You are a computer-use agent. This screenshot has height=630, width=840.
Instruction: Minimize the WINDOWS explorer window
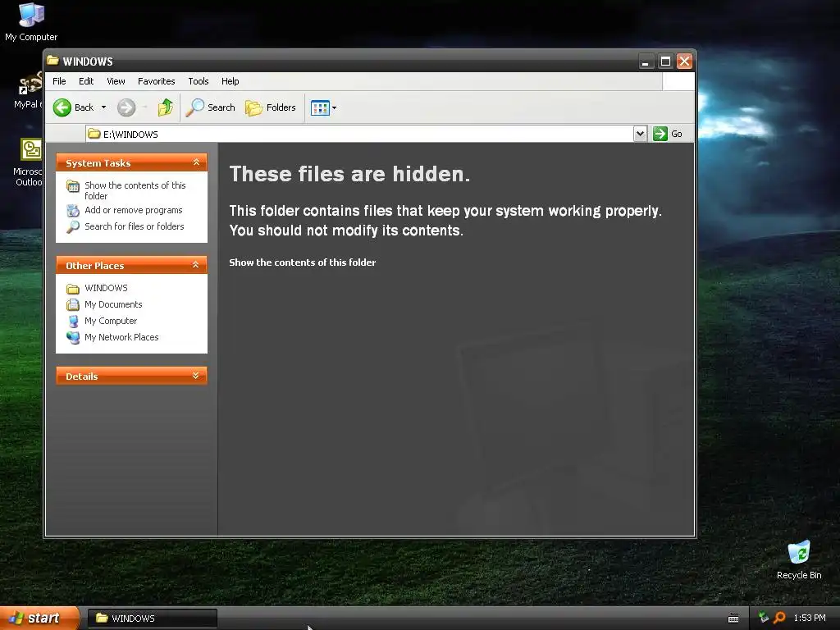pos(646,61)
